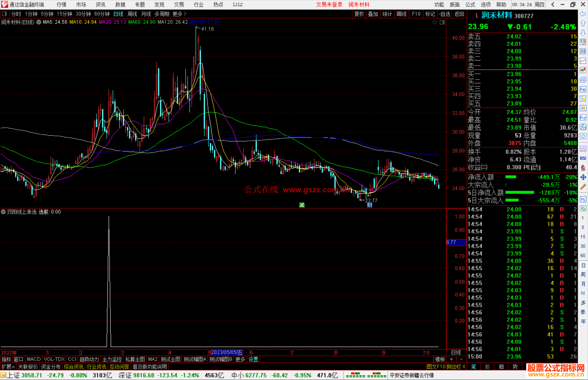The height and width of the screenshot is (380, 588).
Task: Open the F10 company info sidebar icon
Action: (583, 89)
